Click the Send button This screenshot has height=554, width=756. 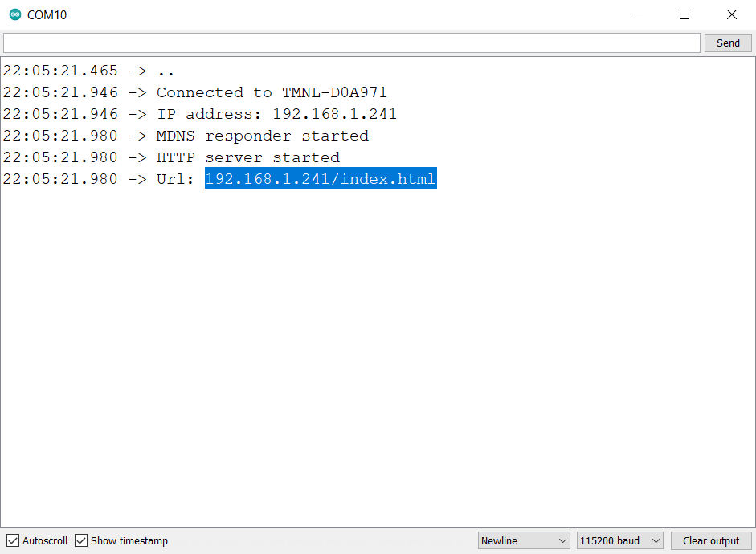tap(728, 43)
